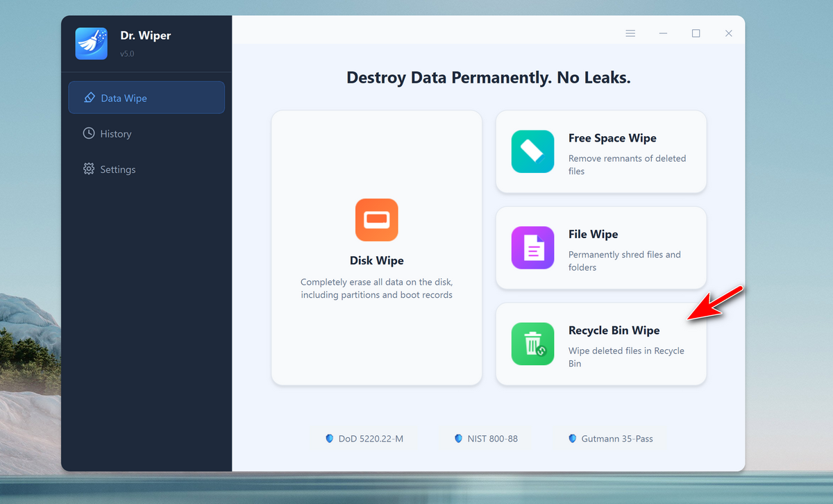Choose the Free Space Wipe title
This screenshot has height=504, width=833.
pos(612,138)
